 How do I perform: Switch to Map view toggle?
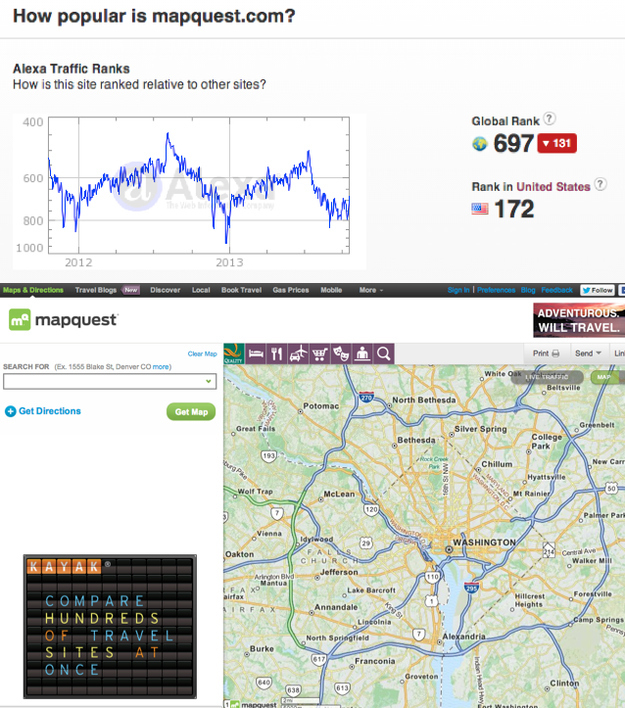(607, 377)
